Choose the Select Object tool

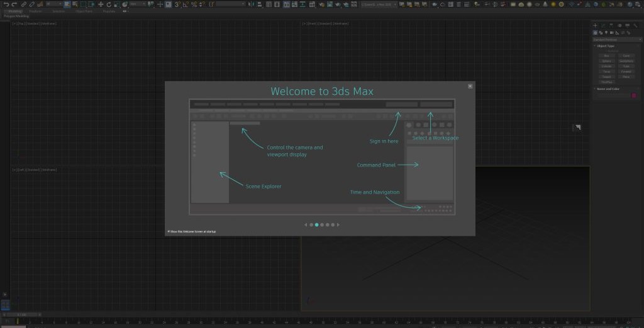pyautogui.click(x=66, y=4)
